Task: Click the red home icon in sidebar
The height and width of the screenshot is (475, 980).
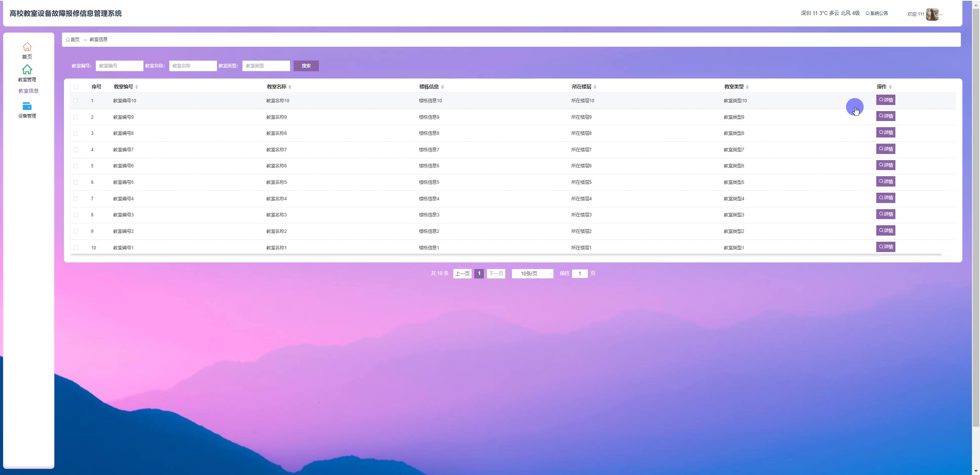Action: click(27, 47)
